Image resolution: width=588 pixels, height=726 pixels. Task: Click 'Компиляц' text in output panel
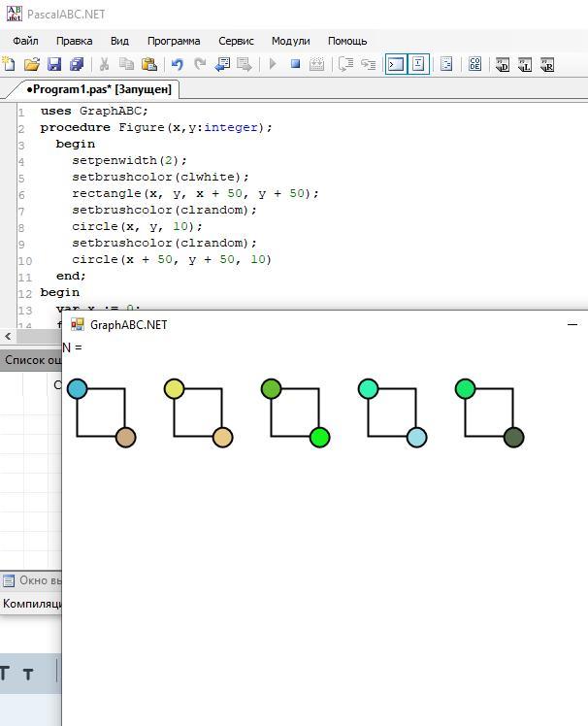coord(32,604)
